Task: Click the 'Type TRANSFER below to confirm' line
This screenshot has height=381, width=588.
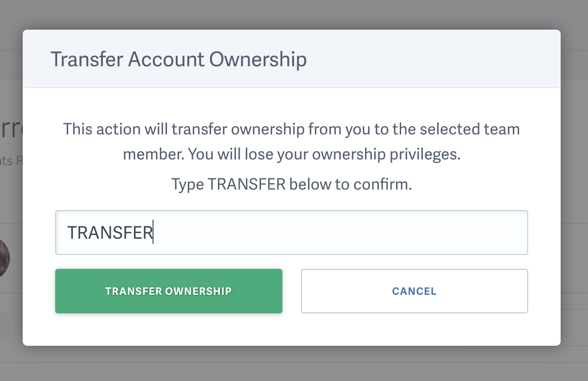Action: pos(291,184)
